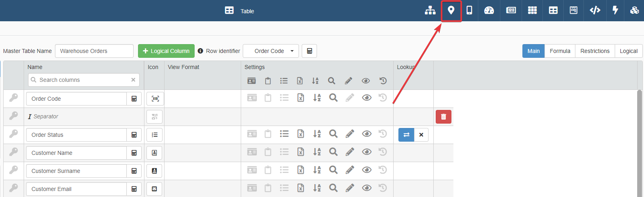The width and height of the screenshot is (644, 197).
Task: Delete the Separator row with red trash button
Action: coord(443,117)
